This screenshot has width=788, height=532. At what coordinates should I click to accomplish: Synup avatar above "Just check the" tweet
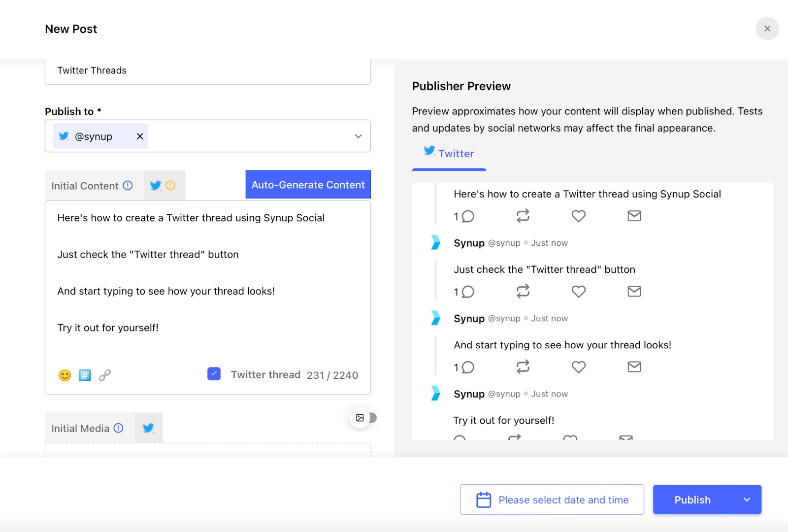click(x=435, y=242)
